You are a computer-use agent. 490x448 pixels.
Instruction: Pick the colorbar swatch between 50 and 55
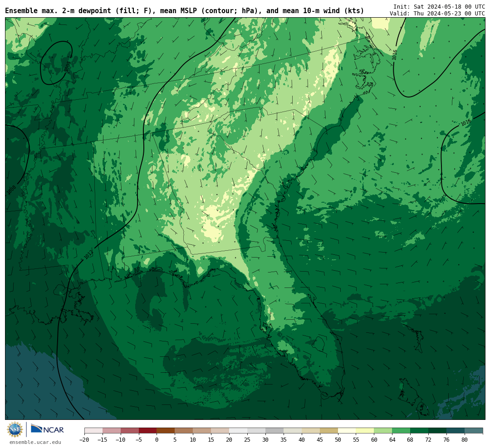point(347,431)
